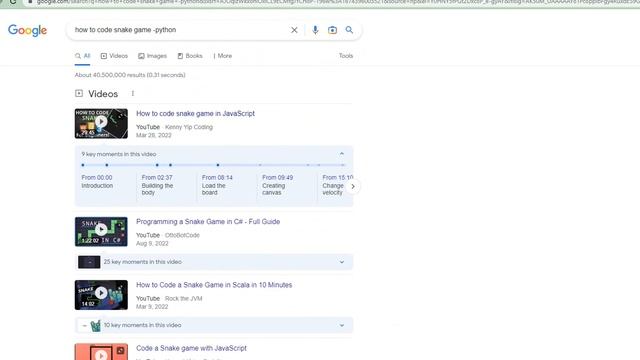Open the More search filters menu
The image size is (640, 360).
point(222,56)
